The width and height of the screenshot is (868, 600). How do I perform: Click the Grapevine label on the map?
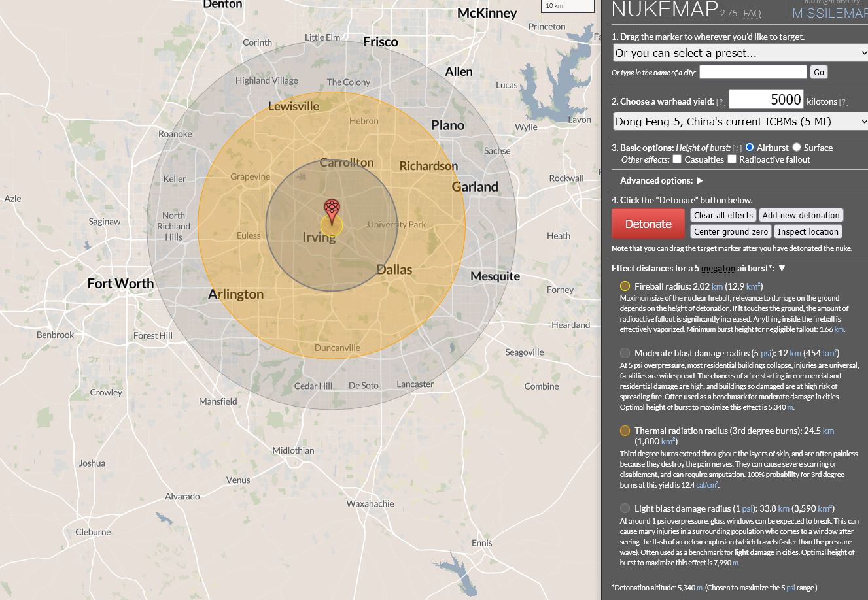tap(250, 176)
